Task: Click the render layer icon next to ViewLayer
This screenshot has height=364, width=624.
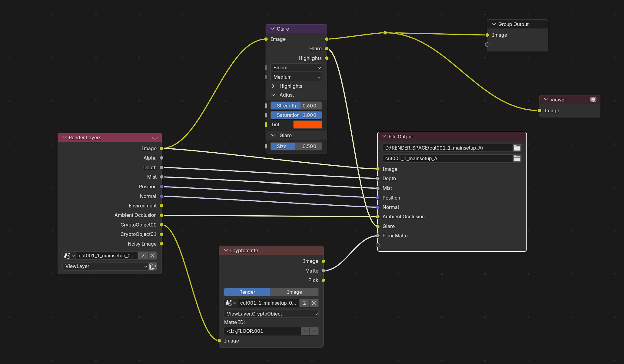Action: click(x=153, y=266)
